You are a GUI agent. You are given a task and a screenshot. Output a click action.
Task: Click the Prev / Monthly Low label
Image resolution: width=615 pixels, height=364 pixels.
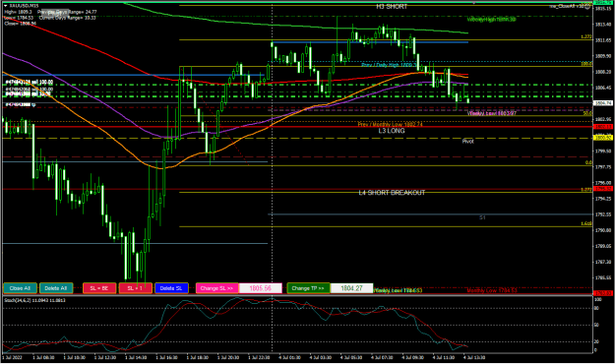coord(391,124)
